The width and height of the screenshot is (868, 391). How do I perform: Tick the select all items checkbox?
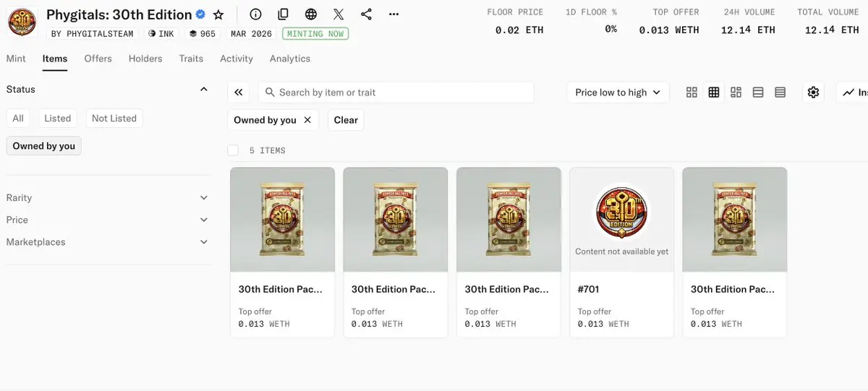[x=233, y=150]
